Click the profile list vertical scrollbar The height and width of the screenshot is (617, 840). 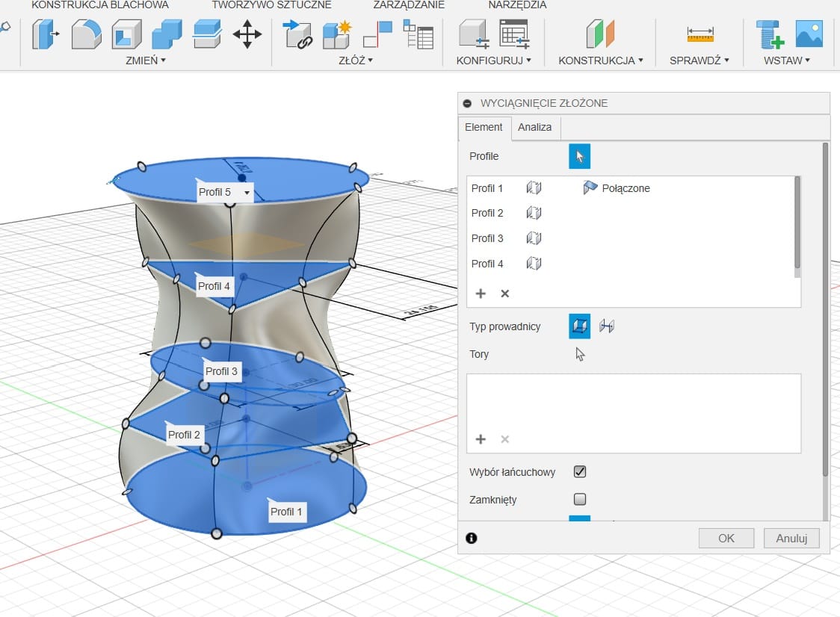coord(797,223)
